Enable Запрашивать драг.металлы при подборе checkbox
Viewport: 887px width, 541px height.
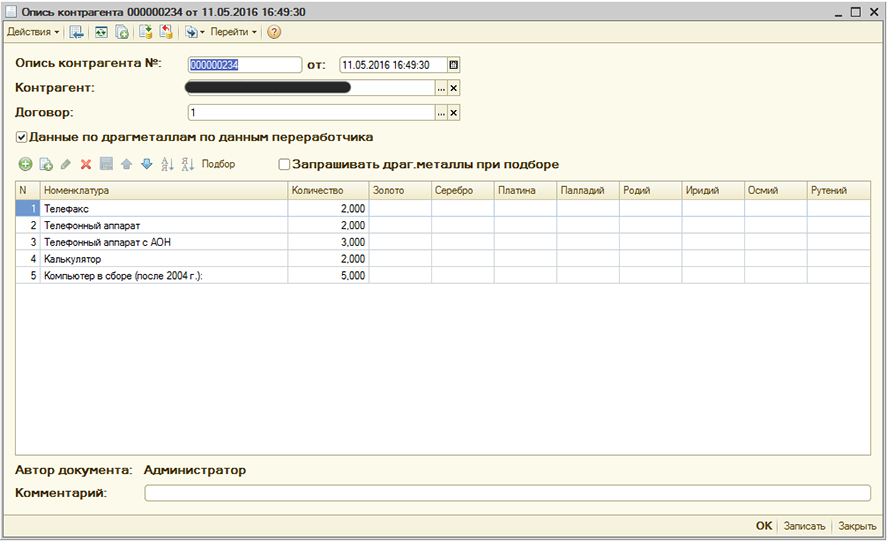pos(284,164)
